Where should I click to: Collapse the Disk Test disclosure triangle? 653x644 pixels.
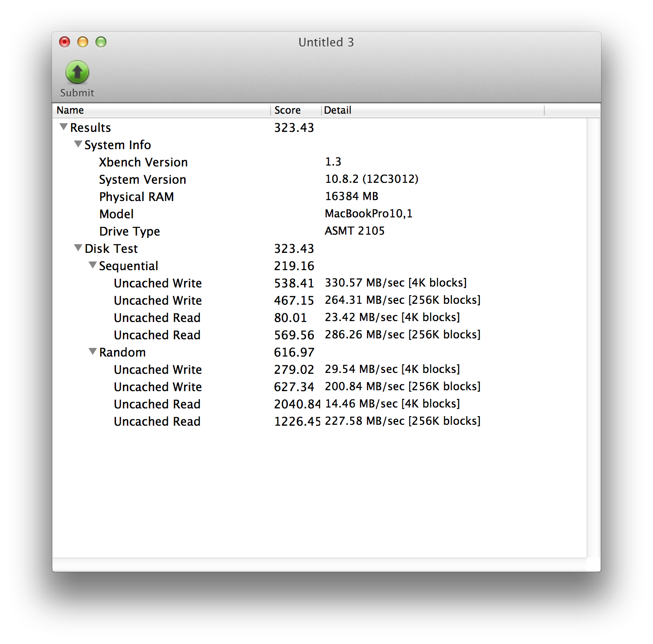[78, 248]
